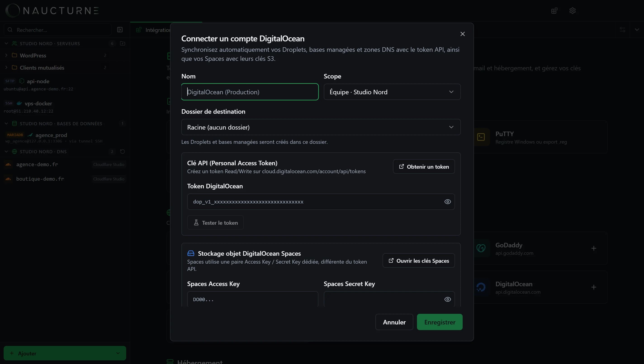This screenshot has height=364, width=644.
Task: Select the vps-docker SSH connection
Action: click(x=64, y=107)
